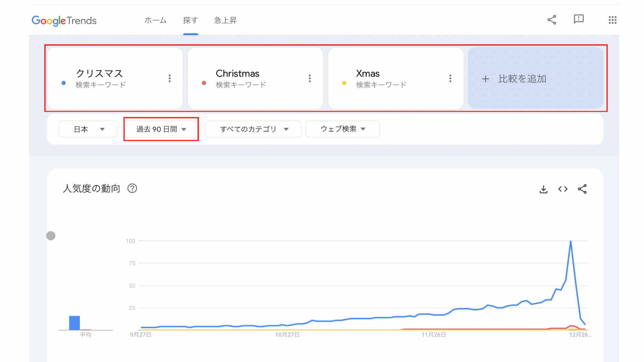644x362 pixels.
Task: Open the send feedback icon
Action: [x=579, y=19]
